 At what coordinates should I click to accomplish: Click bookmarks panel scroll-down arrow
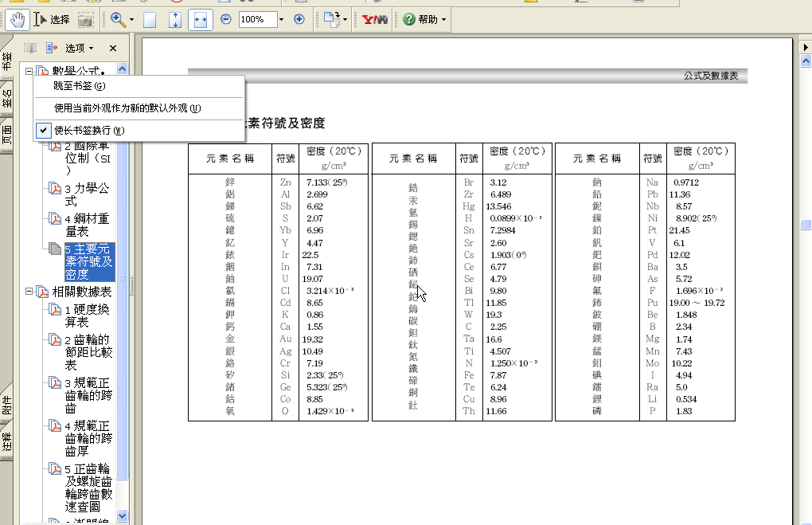pos(123,515)
